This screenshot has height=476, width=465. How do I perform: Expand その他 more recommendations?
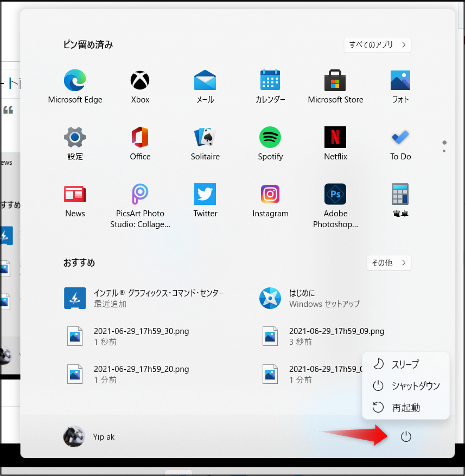click(388, 262)
